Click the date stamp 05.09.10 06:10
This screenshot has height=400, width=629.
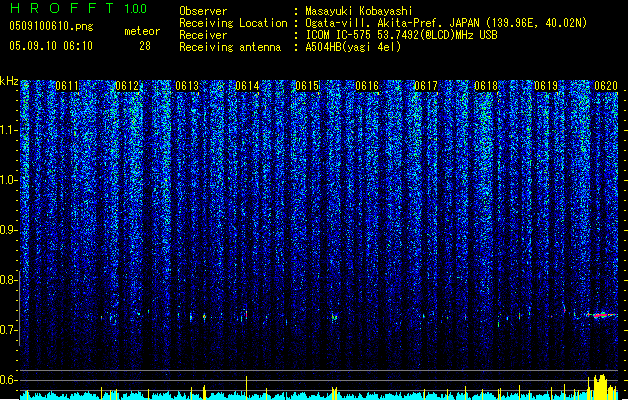(51, 46)
